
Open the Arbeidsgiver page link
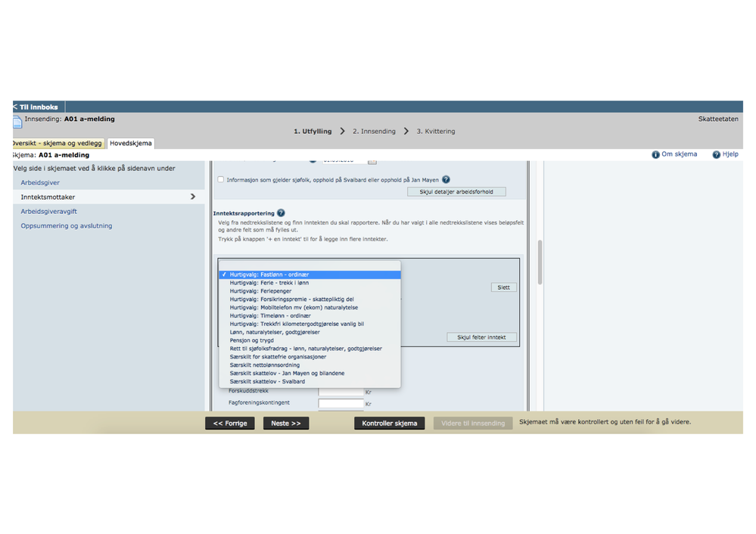click(40, 182)
